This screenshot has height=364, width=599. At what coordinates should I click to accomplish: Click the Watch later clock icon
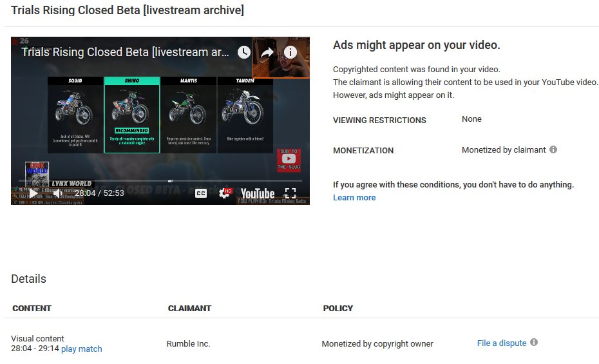coord(244,52)
